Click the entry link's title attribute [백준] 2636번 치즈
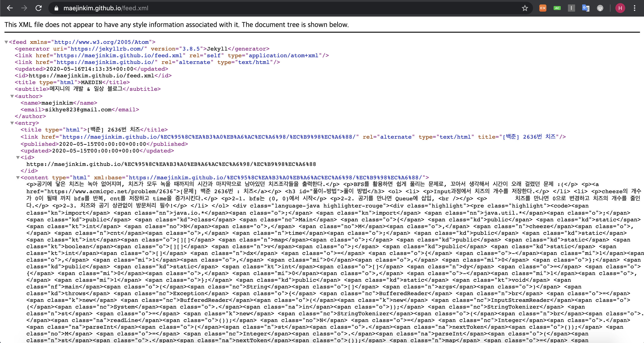The image size is (644, 343). point(529,137)
